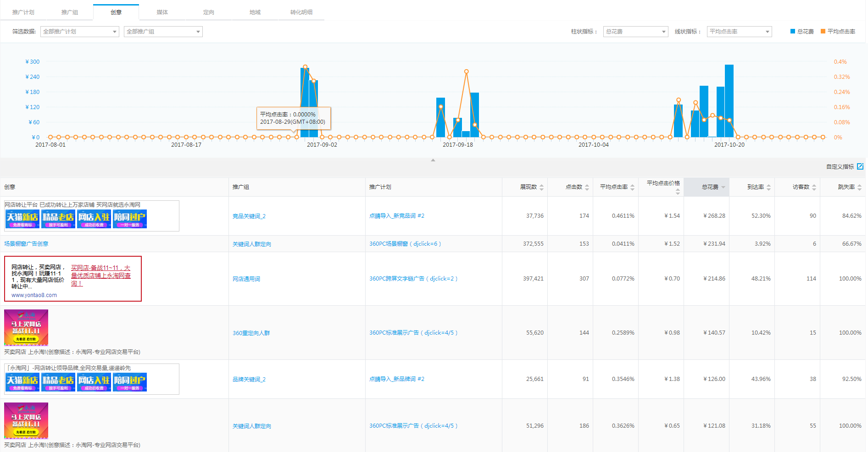Switch to the 转化明细 tab
Viewport: 868px width, 452px height.
tap(301, 12)
